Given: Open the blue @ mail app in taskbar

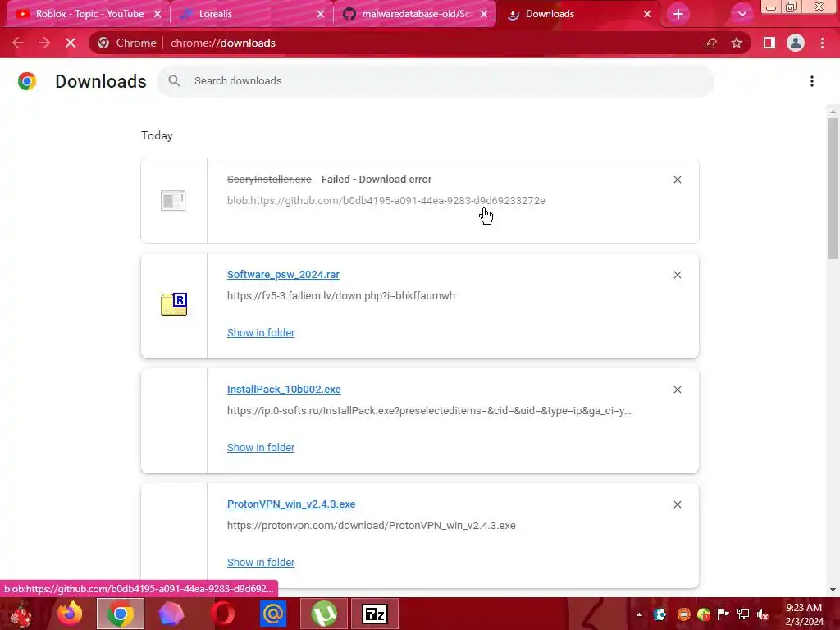Looking at the screenshot, I should 272,614.
